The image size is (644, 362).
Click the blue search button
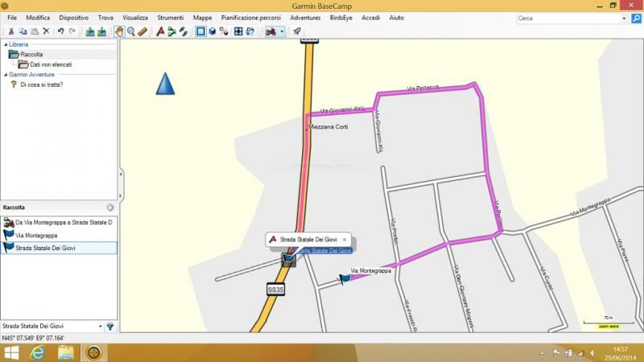[636, 19]
